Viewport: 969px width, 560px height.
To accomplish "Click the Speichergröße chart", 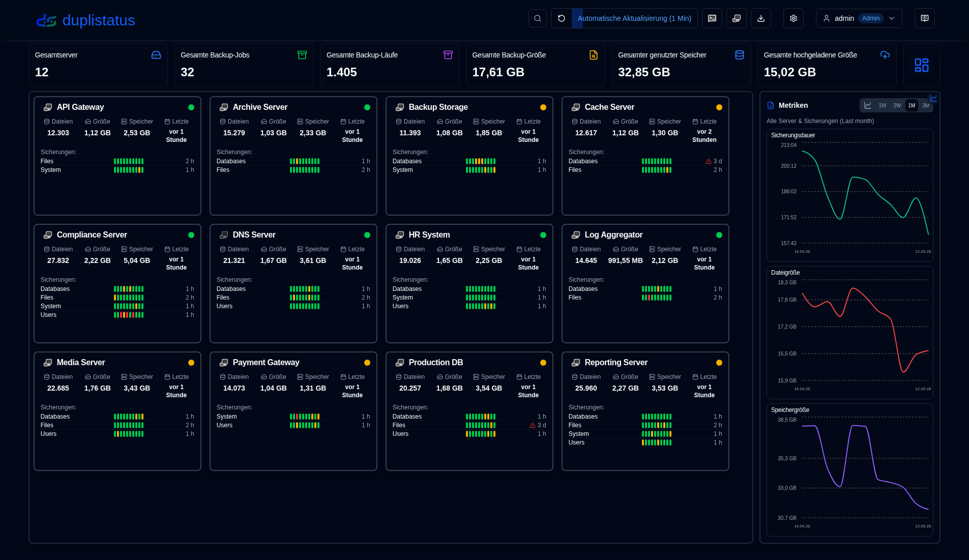I will [850, 470].
